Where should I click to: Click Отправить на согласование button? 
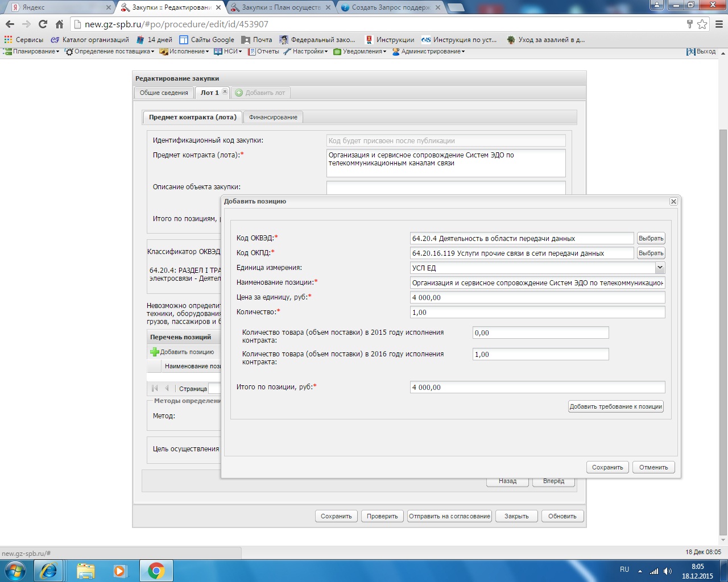point(449,516)
